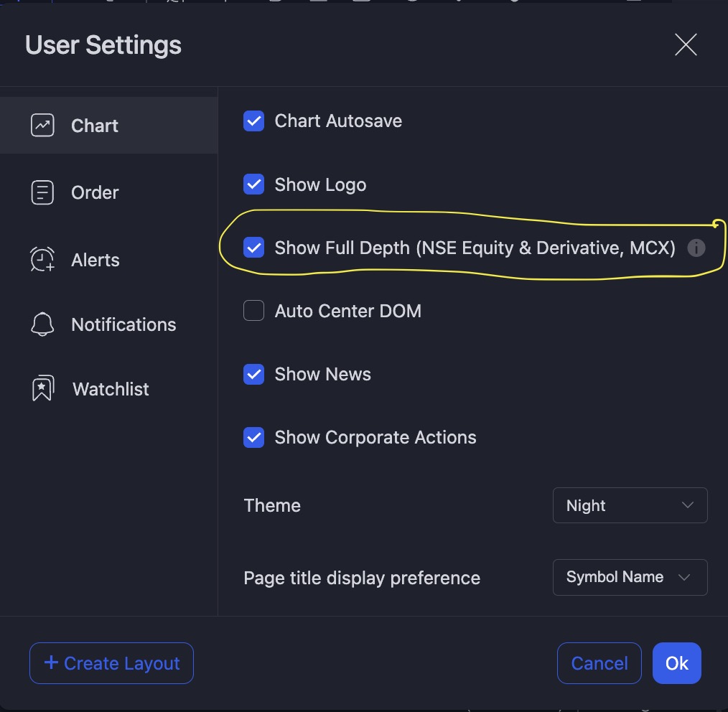Image resolution: width=728 pixels, height=712 pixels.
Task: Click the Alerts alarm clock icon
Action: [x=42, y=260]
